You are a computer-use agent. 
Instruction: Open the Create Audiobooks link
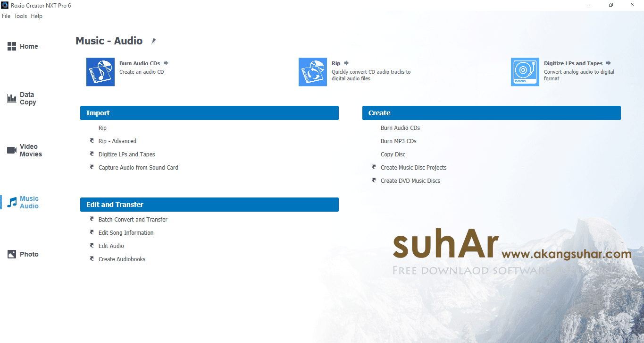(x=122, y=259)
